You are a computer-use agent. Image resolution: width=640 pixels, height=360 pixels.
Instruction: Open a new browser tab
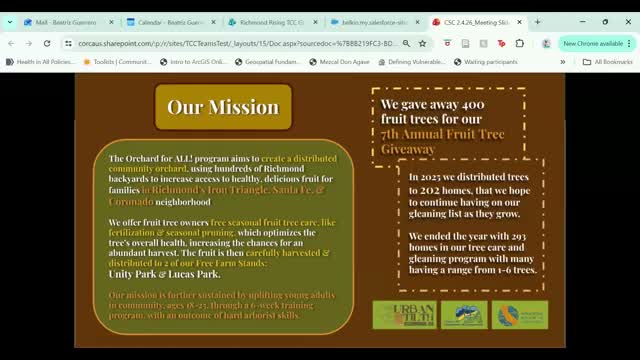(x=538, y=22)
